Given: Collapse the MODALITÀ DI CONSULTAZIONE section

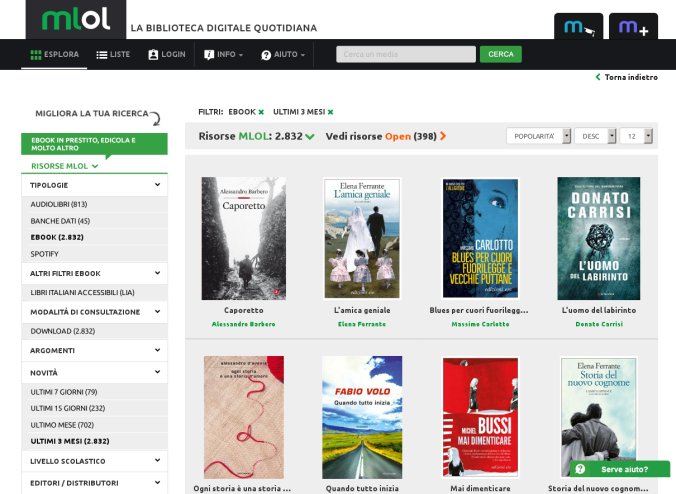Looking at the screenshot, I should click(x=94, y=312).
